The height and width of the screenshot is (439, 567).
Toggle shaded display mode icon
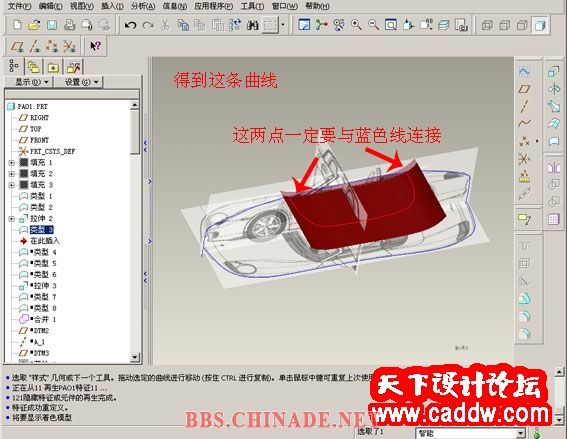(x=540, y=25)
